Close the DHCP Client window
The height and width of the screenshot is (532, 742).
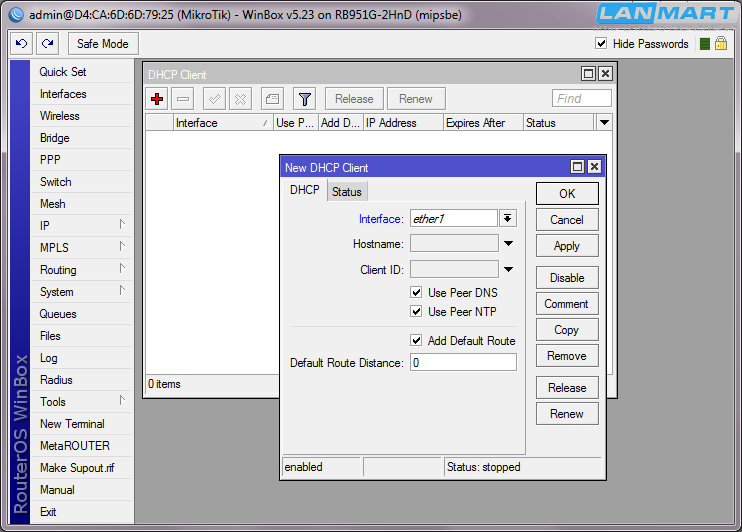(x=605, y=73)
